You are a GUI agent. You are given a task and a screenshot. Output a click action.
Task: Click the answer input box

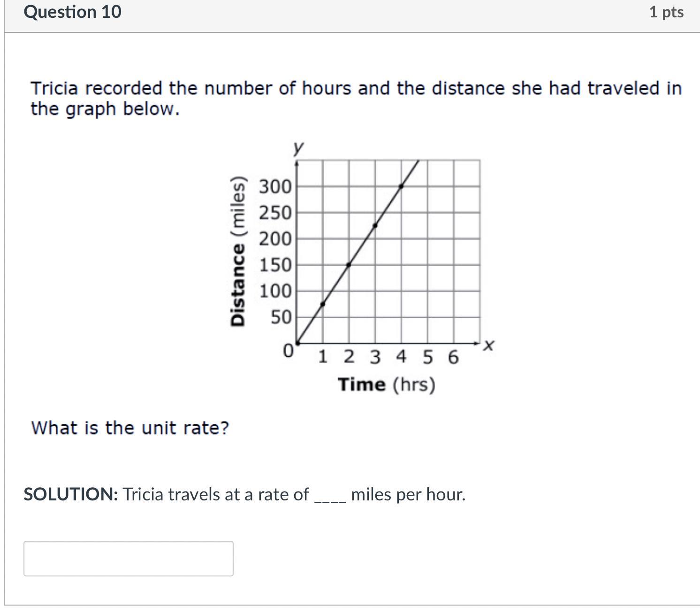click(128, 558)
